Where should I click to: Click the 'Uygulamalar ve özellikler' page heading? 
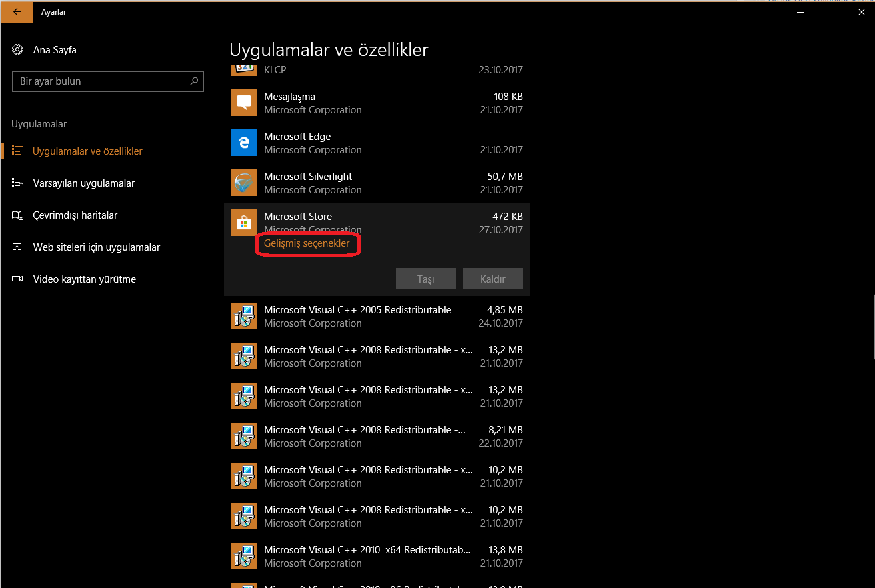pos(329,50)
